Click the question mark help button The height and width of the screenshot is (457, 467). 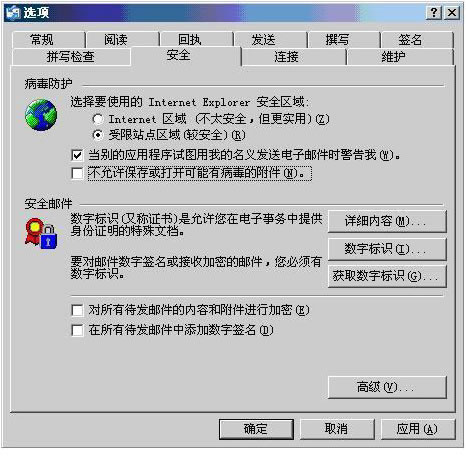pyautogui.click(x=434, y=13)
